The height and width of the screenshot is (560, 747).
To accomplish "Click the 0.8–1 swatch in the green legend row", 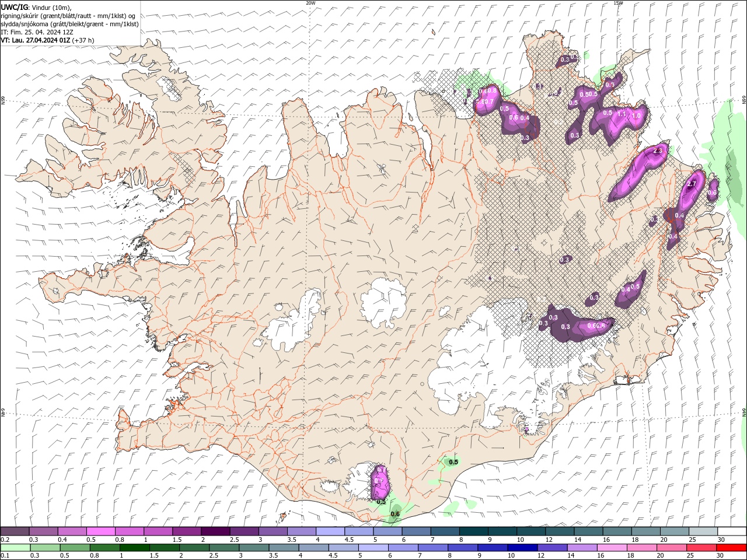I will 104,548.
